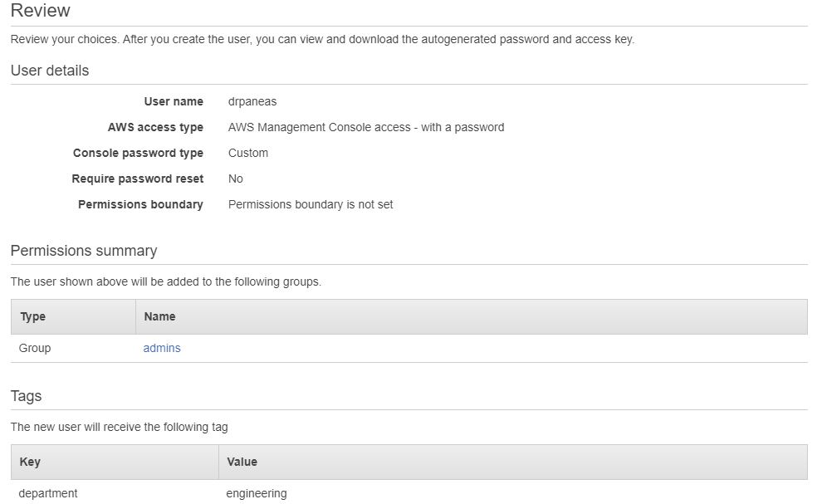This screenshot has height=504, width=817.
Task: Click the AWS access type label
Action: [155, 127]
